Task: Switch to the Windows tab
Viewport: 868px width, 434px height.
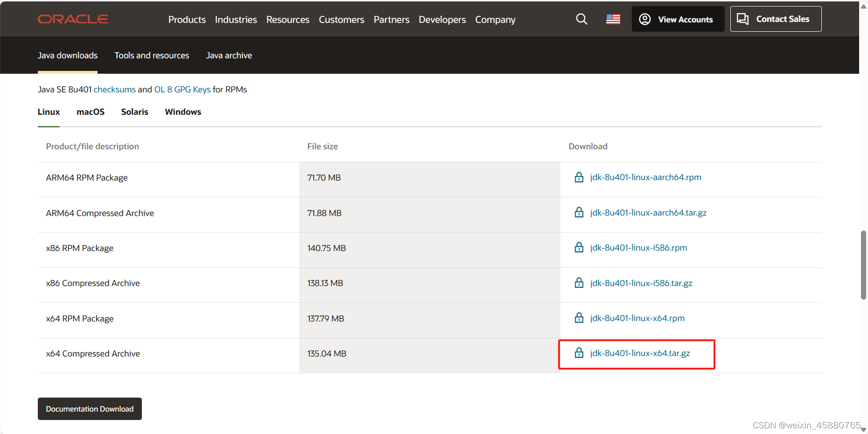Action: click(x=183, y=112)
